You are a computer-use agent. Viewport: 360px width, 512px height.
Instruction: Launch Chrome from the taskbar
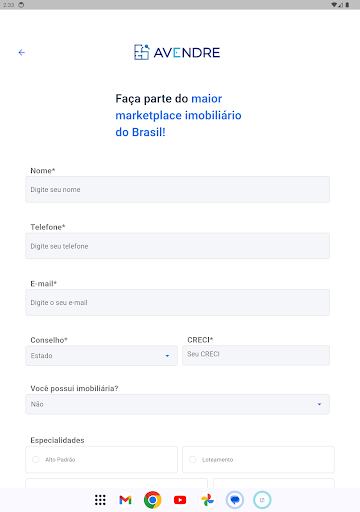click(x=153, y=500)
